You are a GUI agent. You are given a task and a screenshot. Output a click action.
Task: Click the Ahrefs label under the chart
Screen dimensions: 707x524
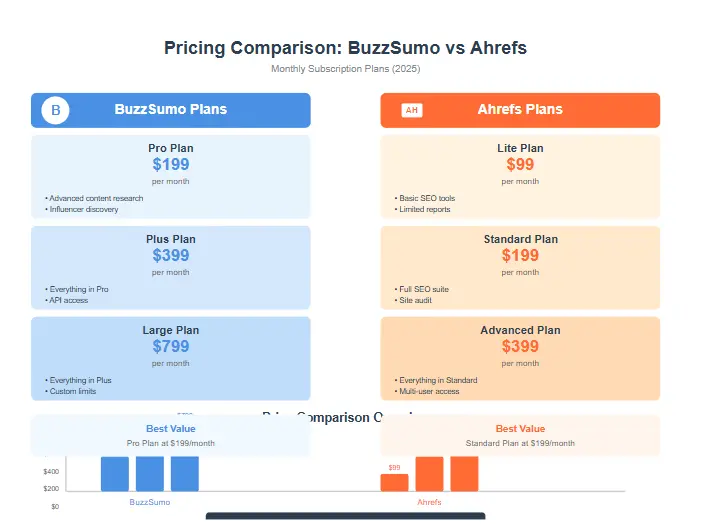tap(429, 502)
